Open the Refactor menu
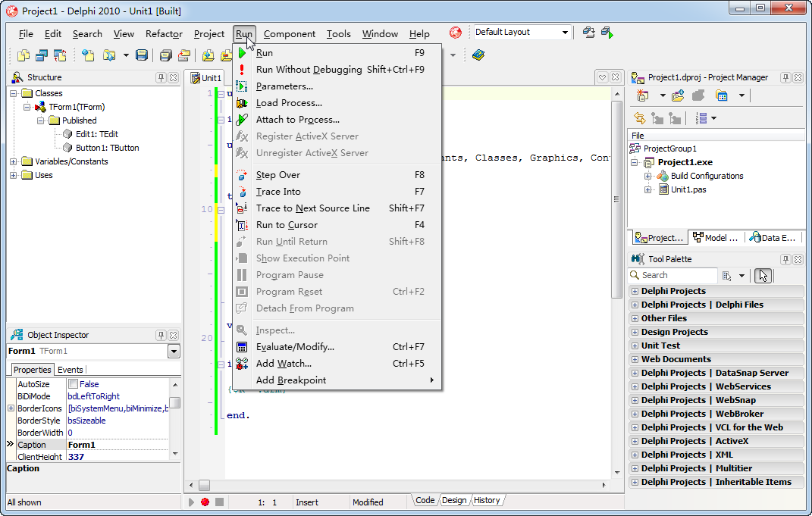Screen dimensions: 812x516 pyautogui.click(x=164, y=34)
